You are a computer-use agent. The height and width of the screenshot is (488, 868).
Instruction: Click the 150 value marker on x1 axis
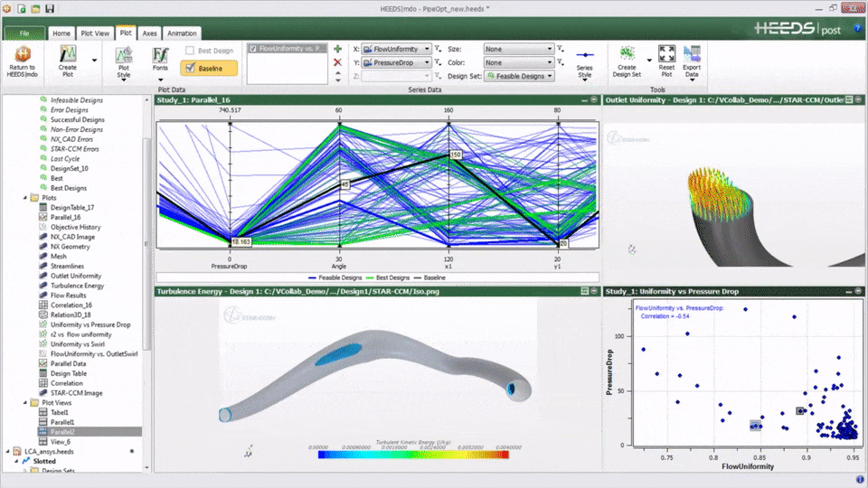(456, 155)
